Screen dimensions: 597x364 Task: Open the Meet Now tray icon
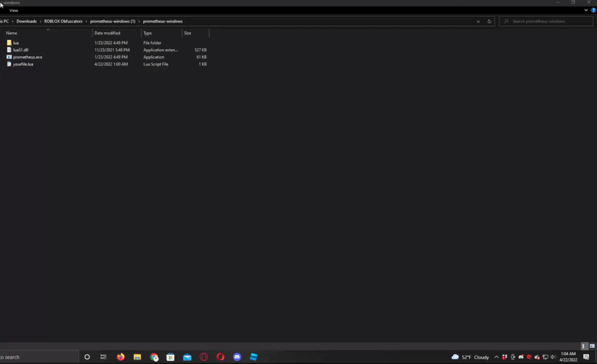click(513, 357)
